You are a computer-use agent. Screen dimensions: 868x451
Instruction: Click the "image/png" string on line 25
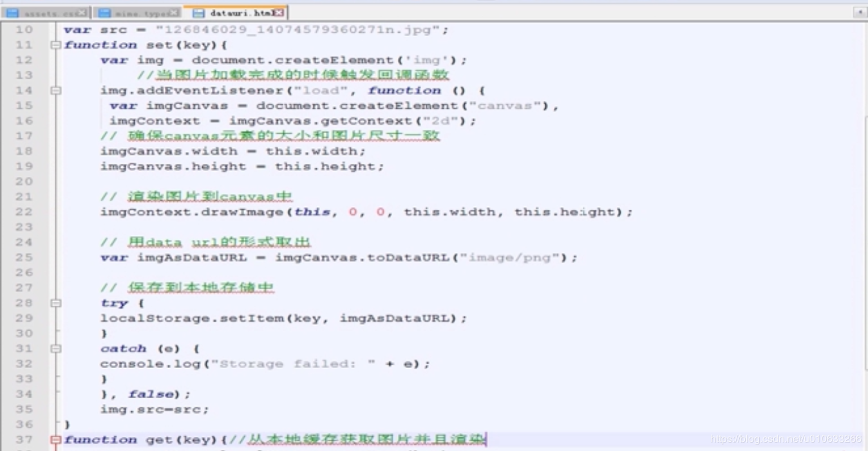[509, 258]
